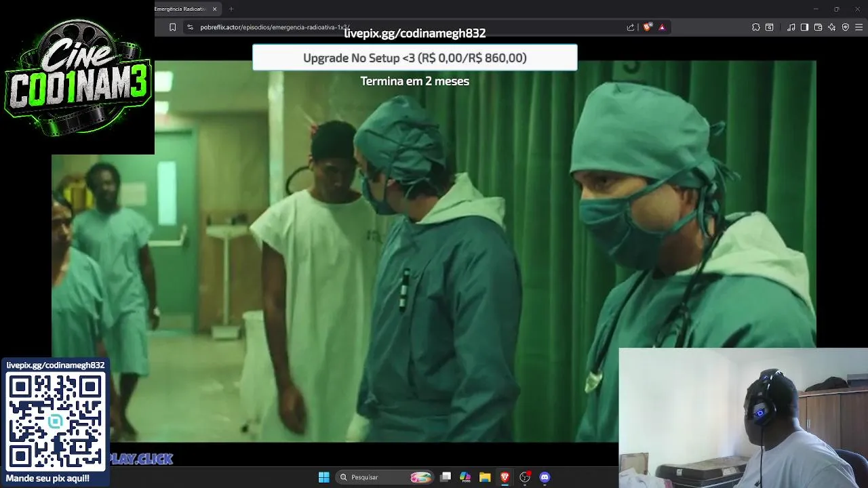
Task: Click the livepix.gg/codinamegh832 overlay text at top
Action: 415,33
